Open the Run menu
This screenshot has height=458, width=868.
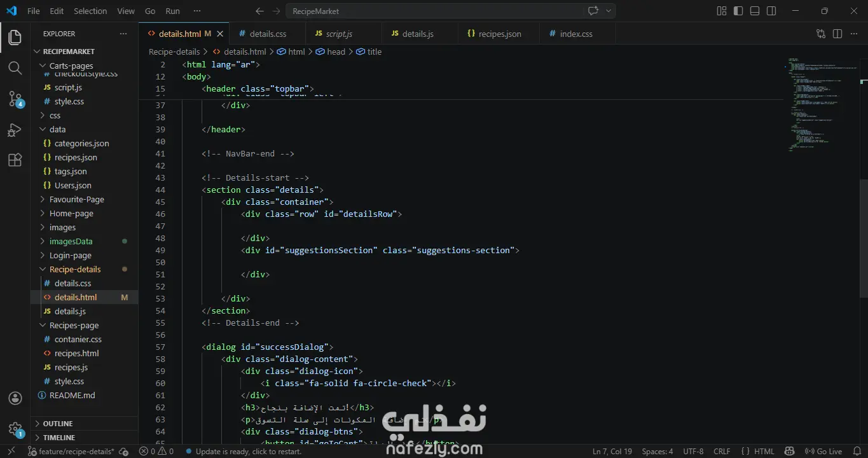pyautogui.click(x=172, y=11)
